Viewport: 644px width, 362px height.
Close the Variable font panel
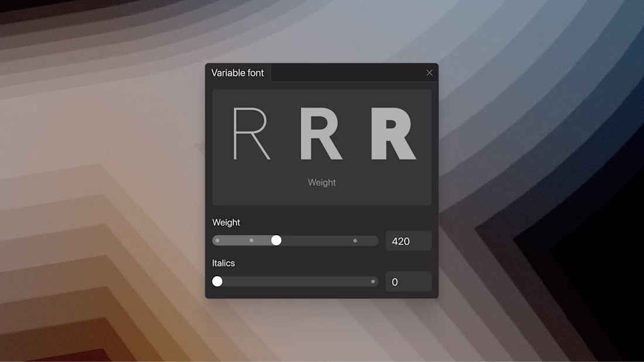429,73
